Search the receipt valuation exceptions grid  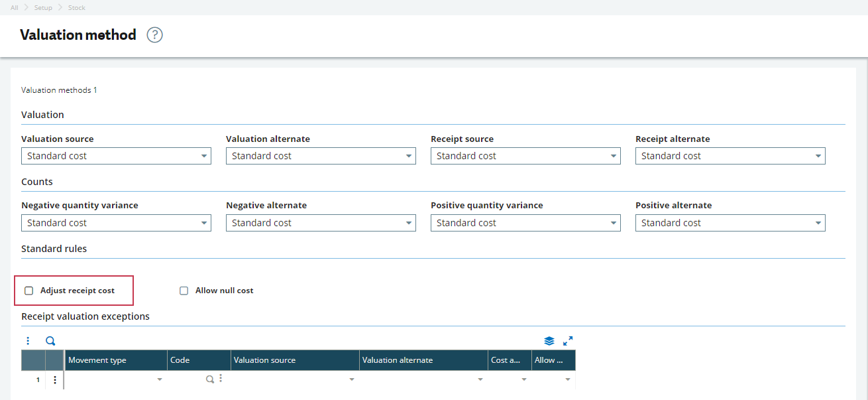[50, 341]
